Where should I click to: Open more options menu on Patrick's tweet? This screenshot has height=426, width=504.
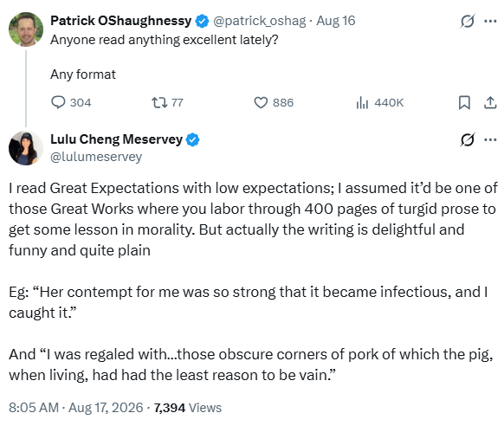490,21
